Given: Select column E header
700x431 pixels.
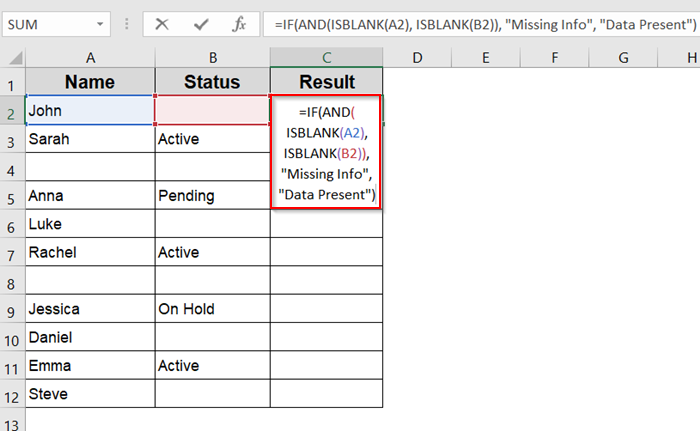Looking at the screenshot, I should pos(486,58).
